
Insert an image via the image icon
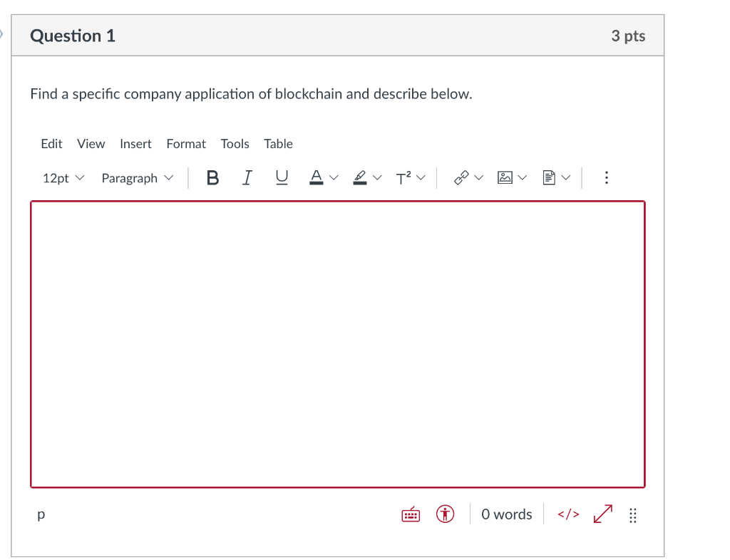click(506, 177)
